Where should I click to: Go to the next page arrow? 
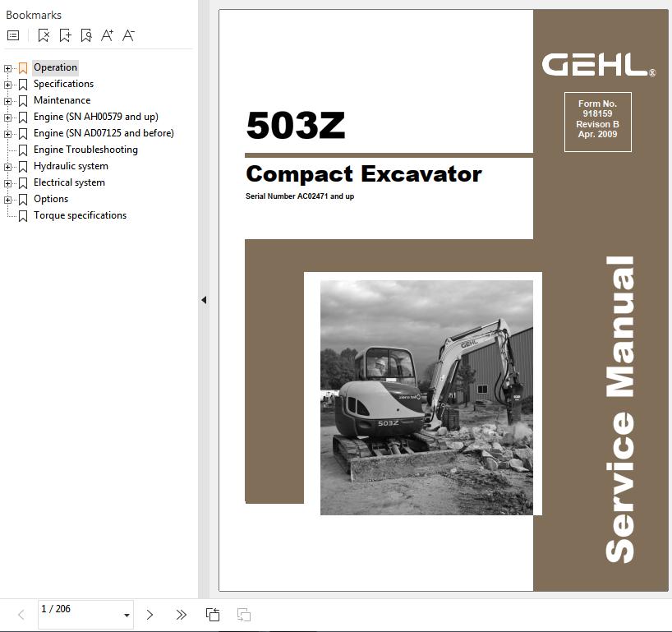(150, 615)
